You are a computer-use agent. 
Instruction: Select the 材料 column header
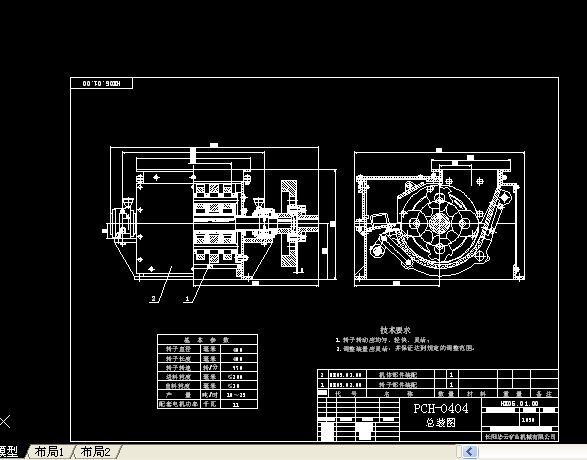(x=477, y=394)
